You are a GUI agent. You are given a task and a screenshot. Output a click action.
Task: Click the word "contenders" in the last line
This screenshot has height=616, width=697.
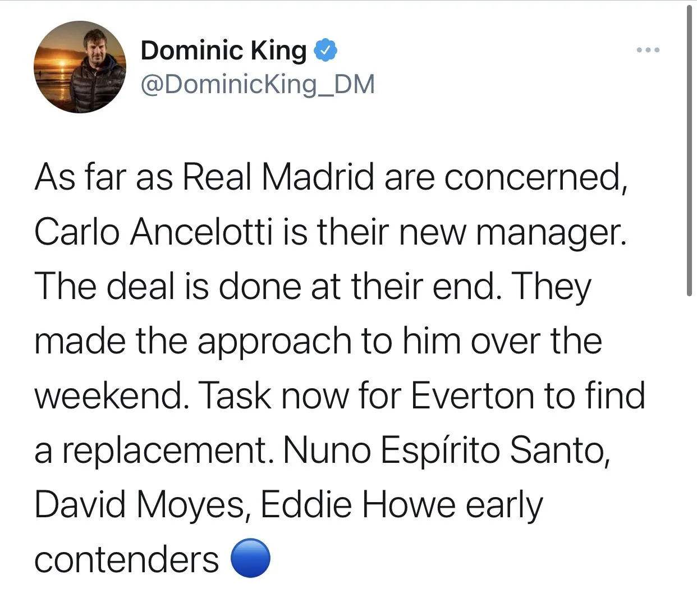point(126,559)
